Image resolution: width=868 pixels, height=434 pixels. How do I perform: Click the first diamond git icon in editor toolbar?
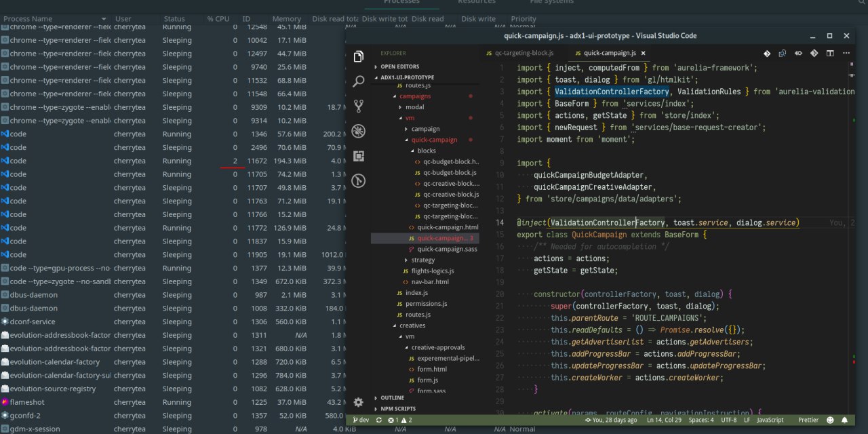click(767, 53)
